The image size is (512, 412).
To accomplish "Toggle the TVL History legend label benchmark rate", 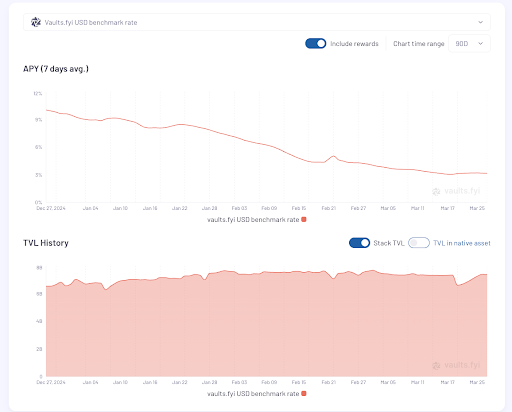I will coord(253,394).
